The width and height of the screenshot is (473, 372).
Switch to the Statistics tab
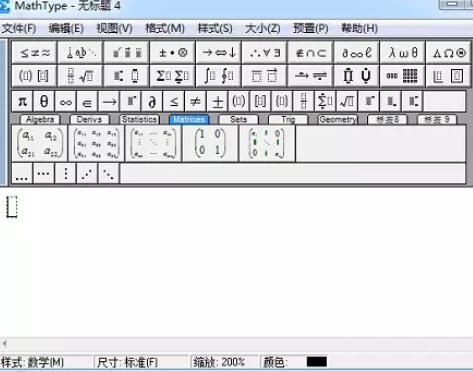139,119
